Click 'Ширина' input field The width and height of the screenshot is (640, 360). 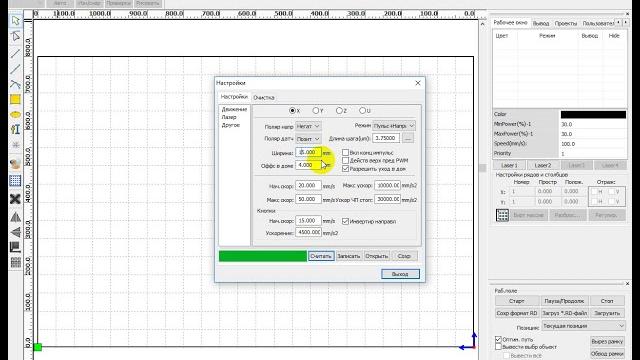pyautogui.click(x=308, y=152)
